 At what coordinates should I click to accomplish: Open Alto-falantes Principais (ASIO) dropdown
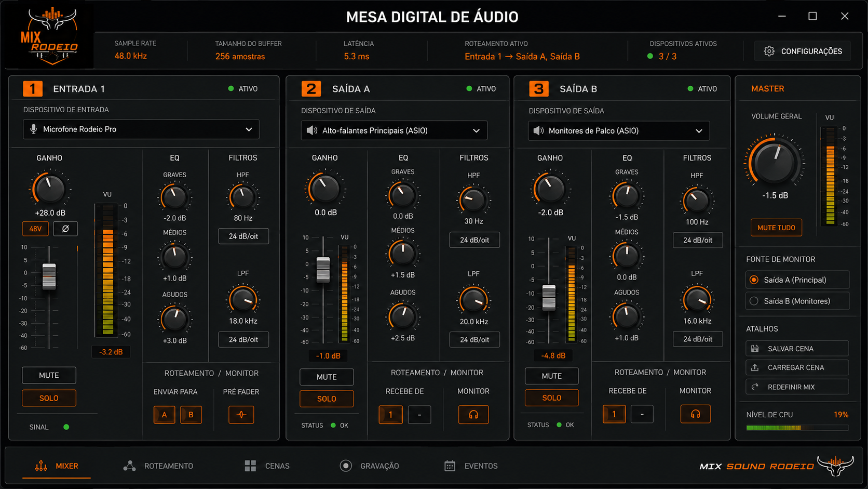(394, 130)
